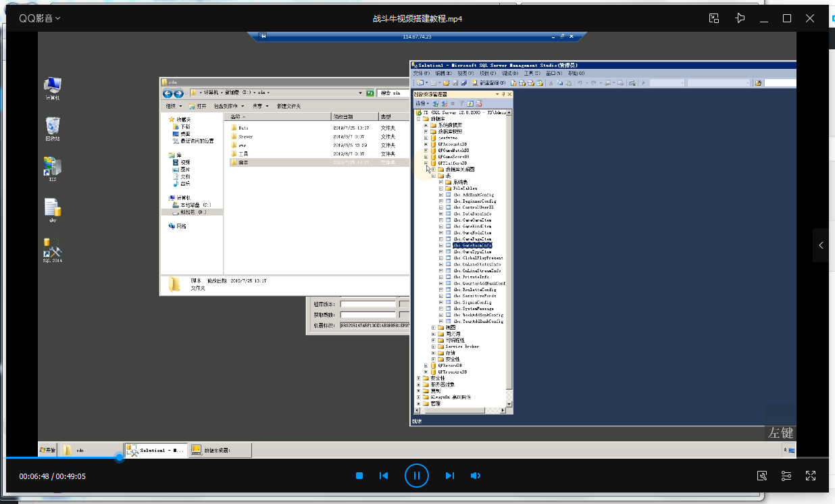Viewport: 835px width, 504px height.
Task: Seek by clicking the playback progress bar
Action: tap(417, 457)
